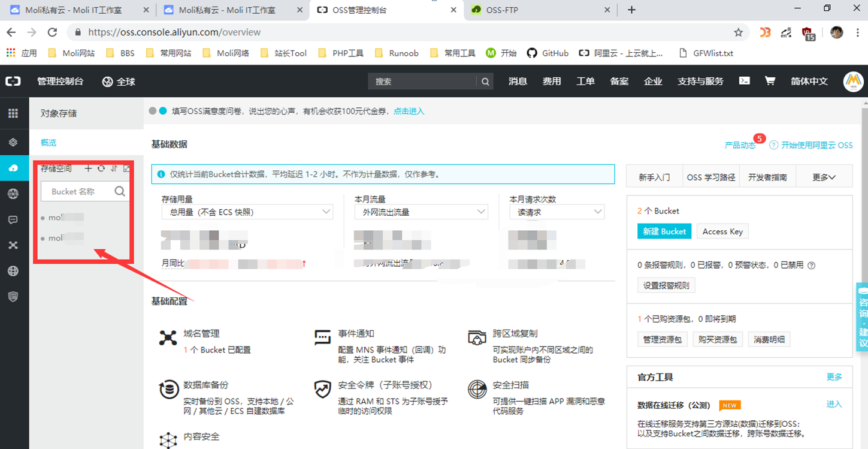Select the cloud OSS icon in left sidebar
Screen dimensions: 868x449
tap(13, 169)
